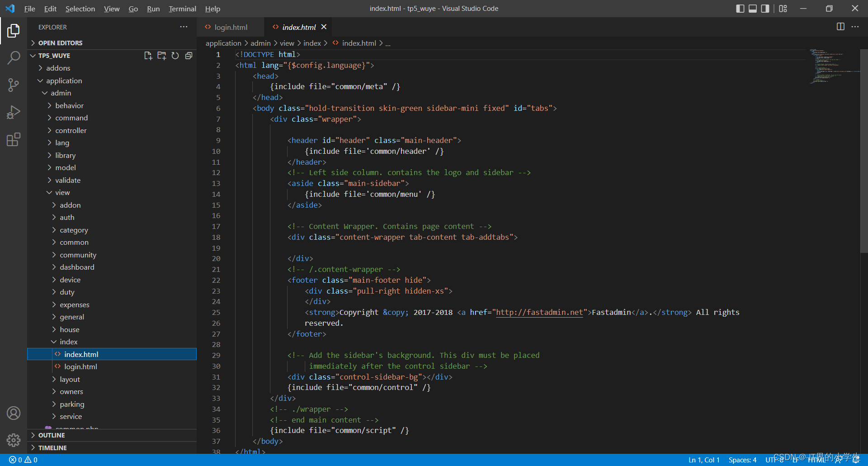This screenshot has width=868, height=466.
Task: Click the 'view' breadcrumb segment
Action: pos(287,43)
